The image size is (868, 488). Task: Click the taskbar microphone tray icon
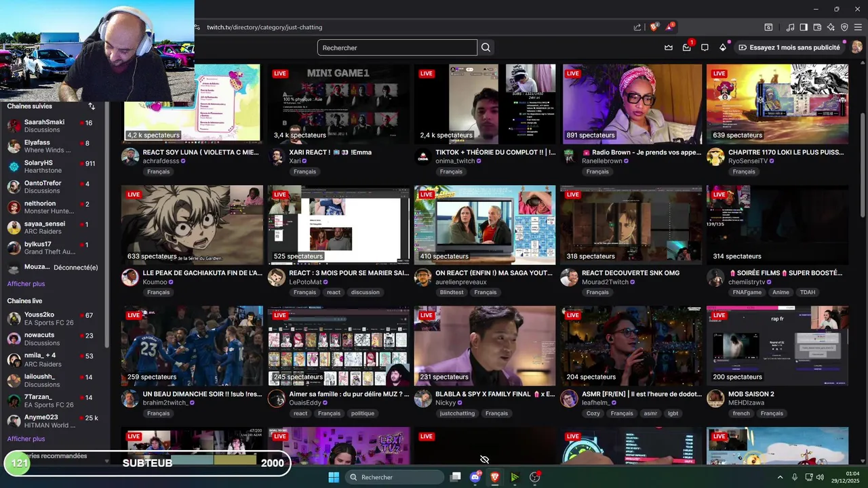(795, 477)
